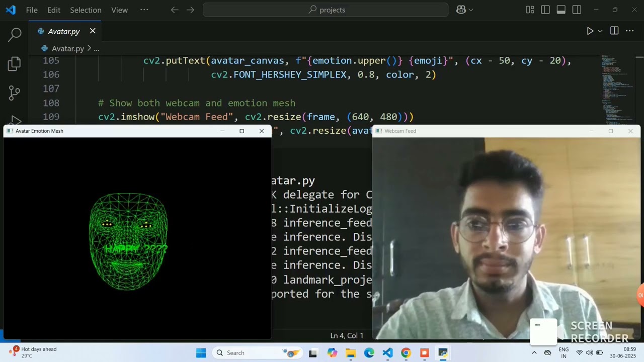Open Copilot dropdown arrow in title bar
Image resolution: width=644 pixels, height=362 pixels.
click(471, 10)
